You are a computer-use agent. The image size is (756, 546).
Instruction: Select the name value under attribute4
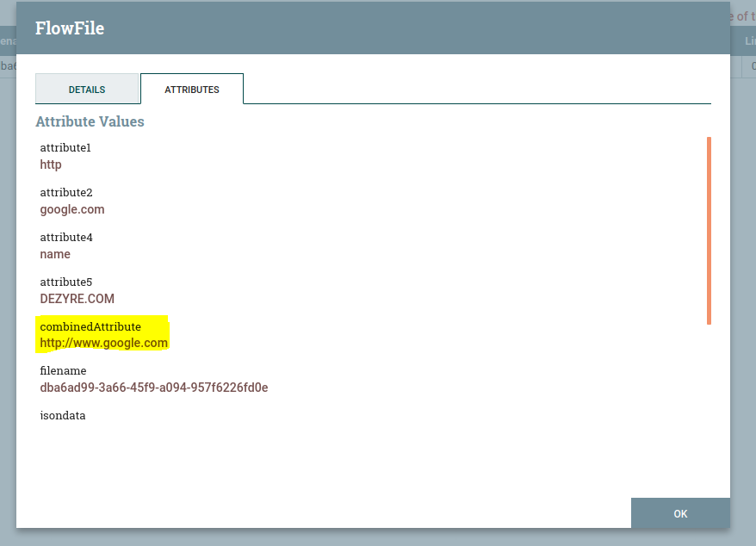[x=55, y=254]
